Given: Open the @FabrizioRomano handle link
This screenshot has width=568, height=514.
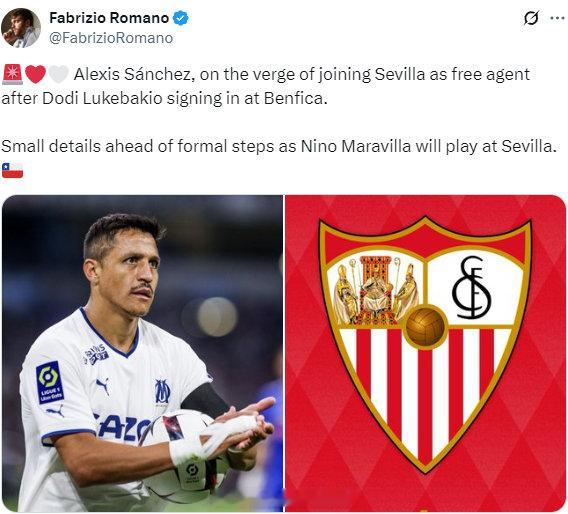Looking at the screenshot, I should [111, 38].
